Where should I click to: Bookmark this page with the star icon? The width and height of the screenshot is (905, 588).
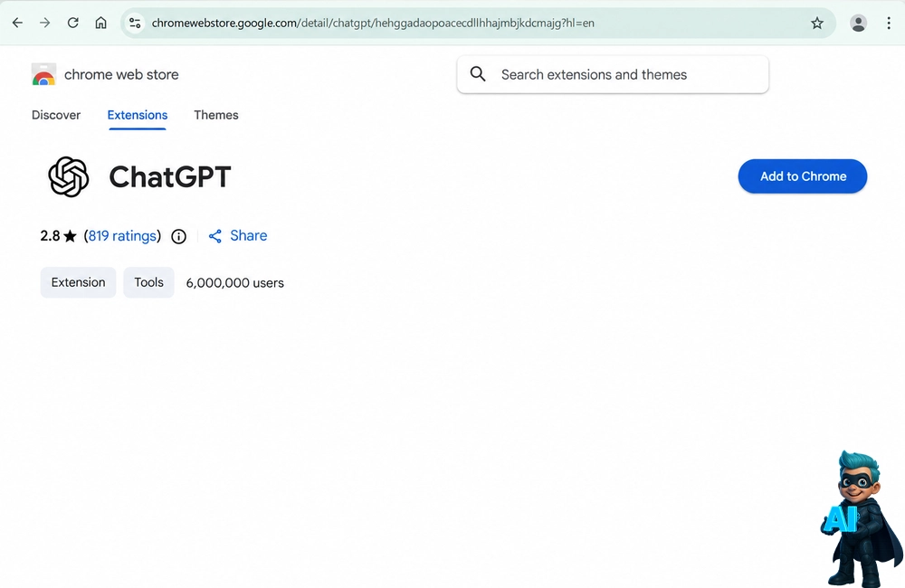(816, 24)
